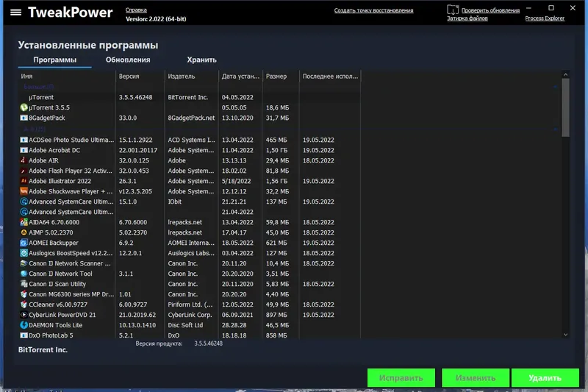Click Проверить обновления link
588x392 pixels.
click(x=490, y=10)
